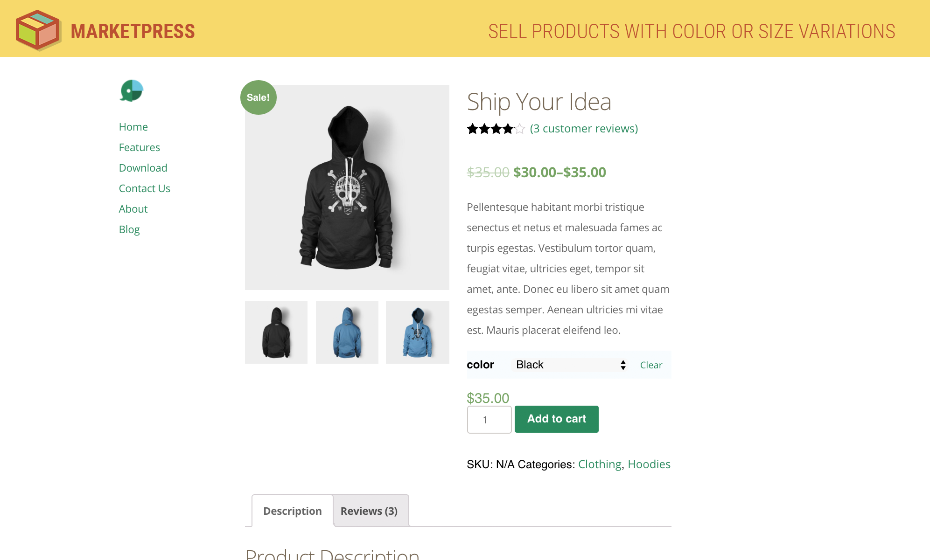Switch to the Description tab
The width and height of the screenshot is (930, 560).
[x=292, y=511]
